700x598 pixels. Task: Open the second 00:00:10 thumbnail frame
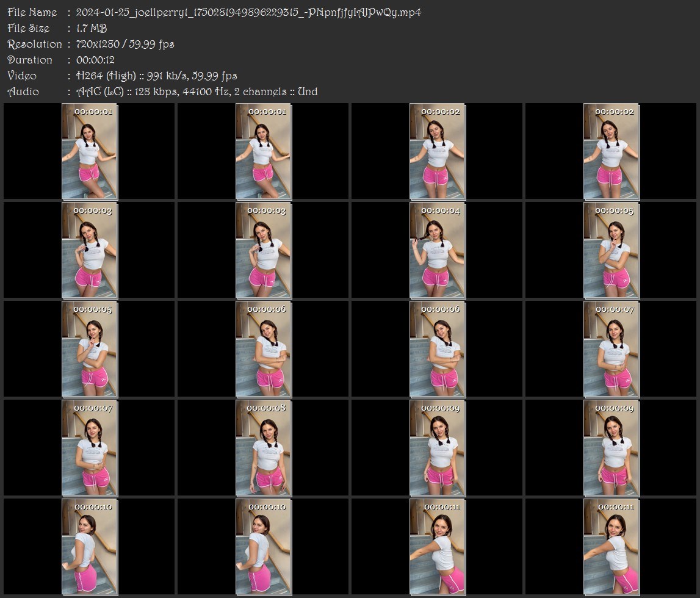(x=264, y=547)
